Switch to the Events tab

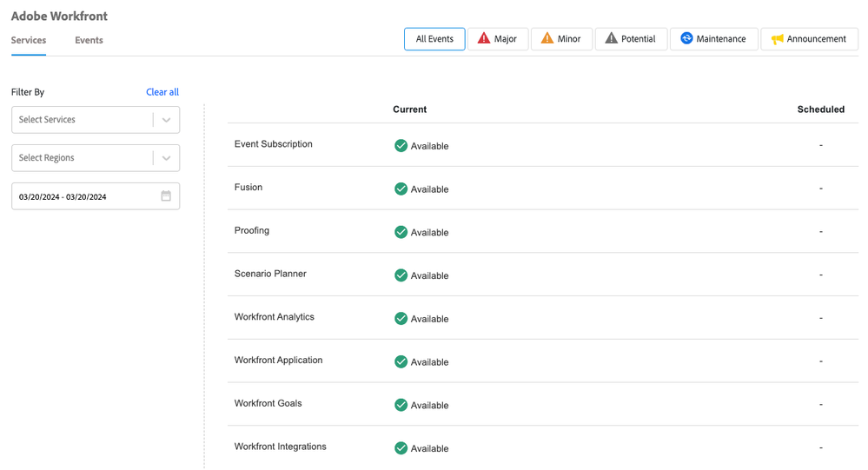(89, 41)
